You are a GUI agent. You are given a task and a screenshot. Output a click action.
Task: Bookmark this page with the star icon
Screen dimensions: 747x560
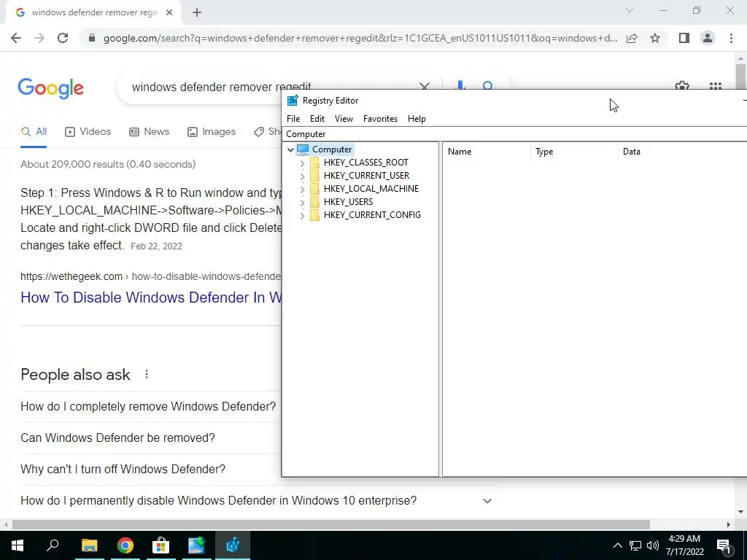coord(655,38)
